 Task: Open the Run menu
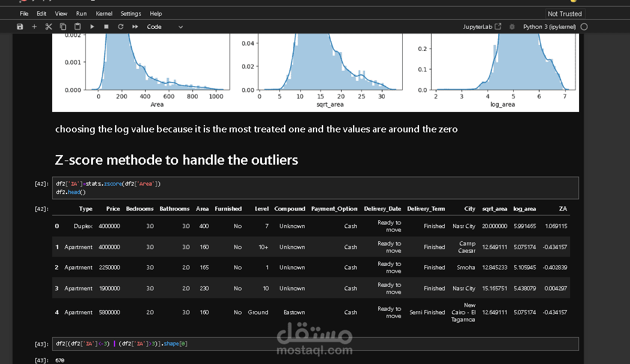point(81,14)
